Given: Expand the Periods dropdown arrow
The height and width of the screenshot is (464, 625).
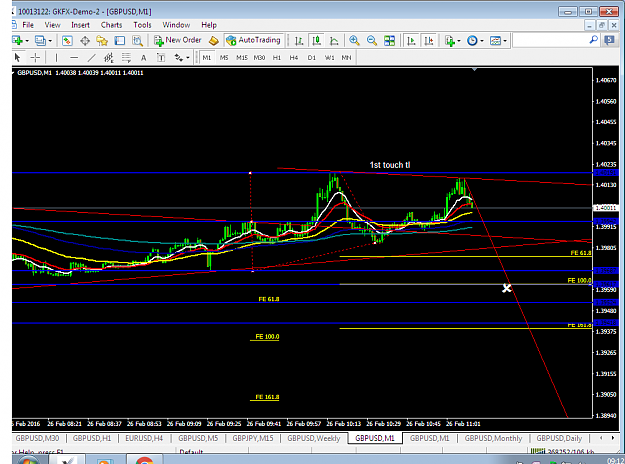Looking at the screenshot, I should [482, 41].
